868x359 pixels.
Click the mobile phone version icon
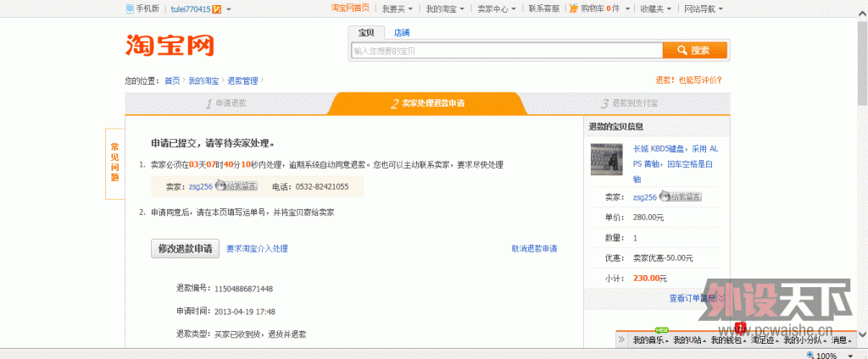pos(130,8)
